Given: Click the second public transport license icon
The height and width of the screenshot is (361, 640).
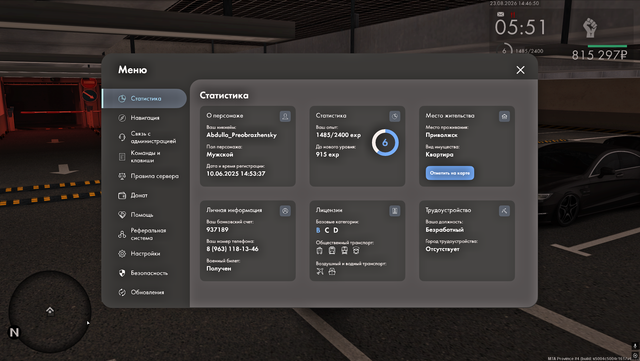Looking at the screenshot, I should tap(332, 250).
